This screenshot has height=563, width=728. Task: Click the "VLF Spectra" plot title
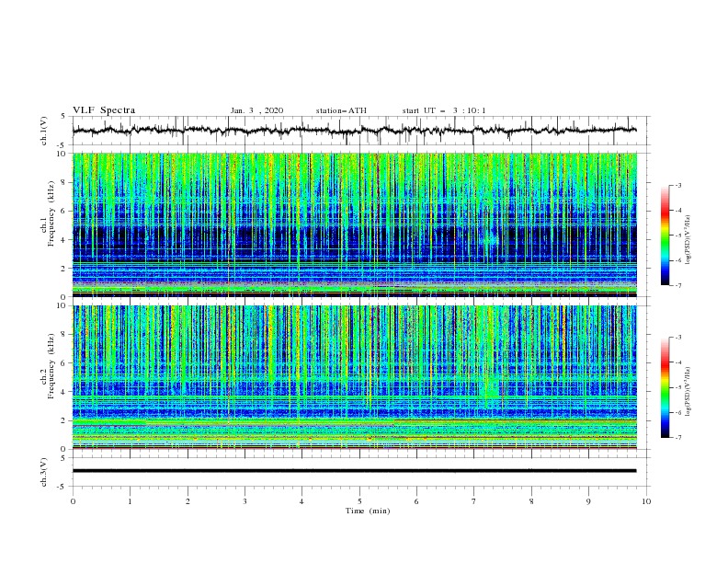pos(104,110)
